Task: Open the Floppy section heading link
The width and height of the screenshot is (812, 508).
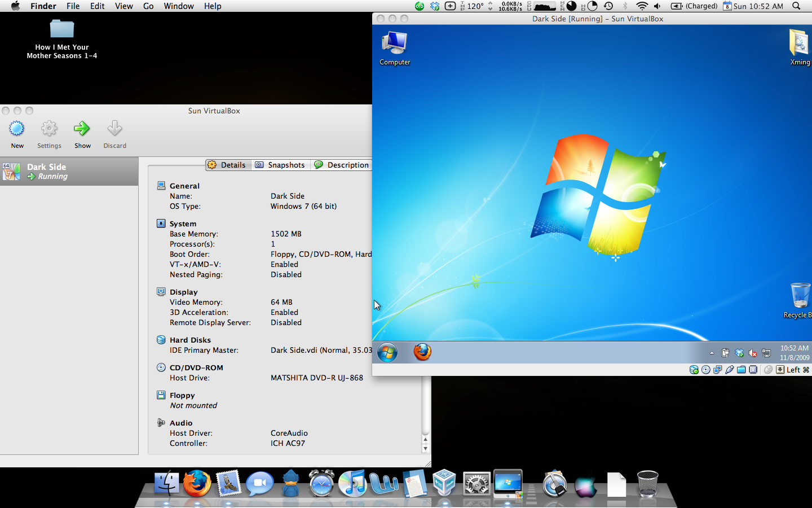Action: (182, 395)
